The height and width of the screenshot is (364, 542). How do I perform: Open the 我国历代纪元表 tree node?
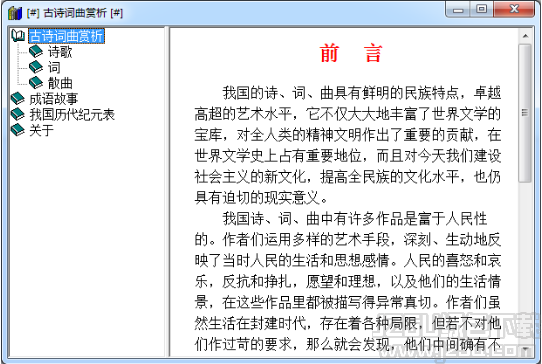(x=72, y=114)
